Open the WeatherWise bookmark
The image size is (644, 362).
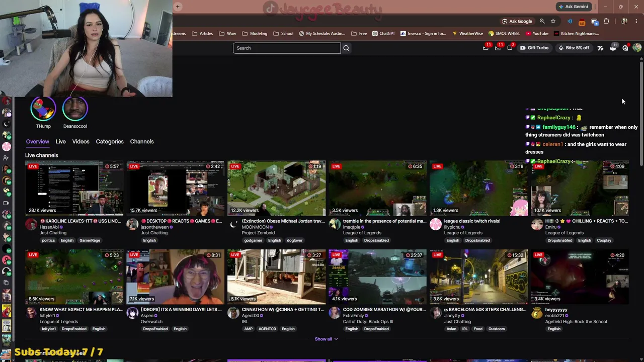(467, 34)
